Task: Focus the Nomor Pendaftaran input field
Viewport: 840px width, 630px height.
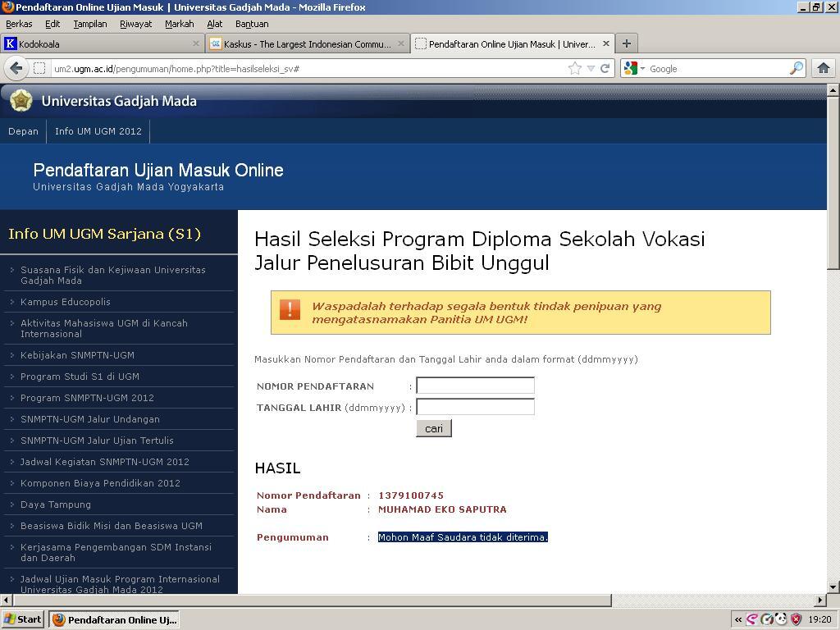Action: point(475,386)
